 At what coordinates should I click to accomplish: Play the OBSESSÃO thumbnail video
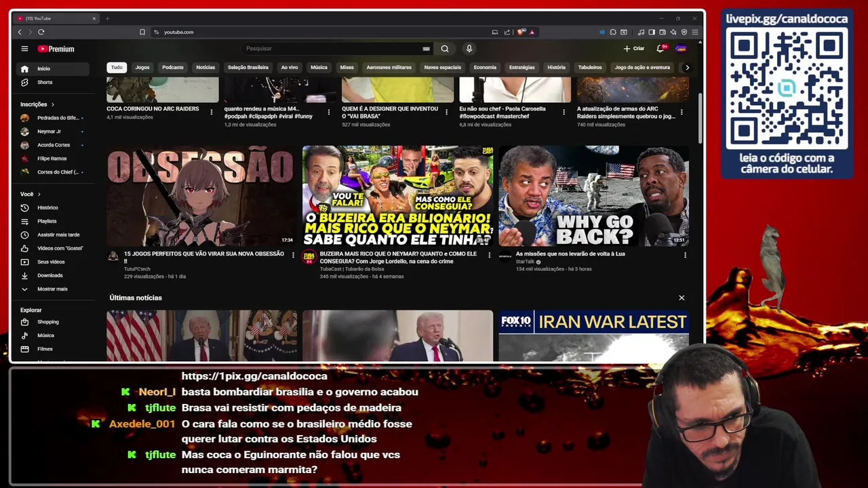click(x=201, y=196)
